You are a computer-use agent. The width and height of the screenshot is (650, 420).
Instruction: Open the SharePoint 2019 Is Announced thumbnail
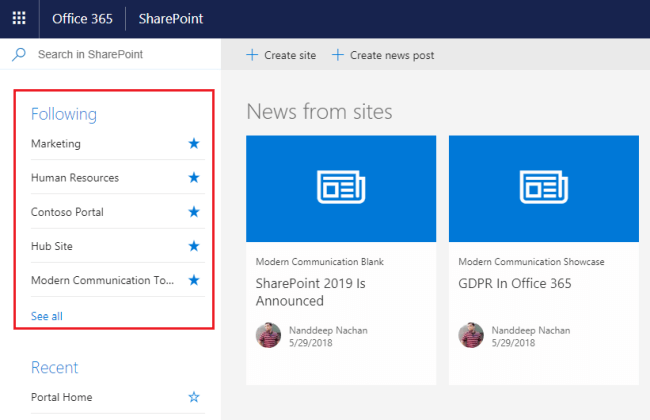(x=341, y=188)
